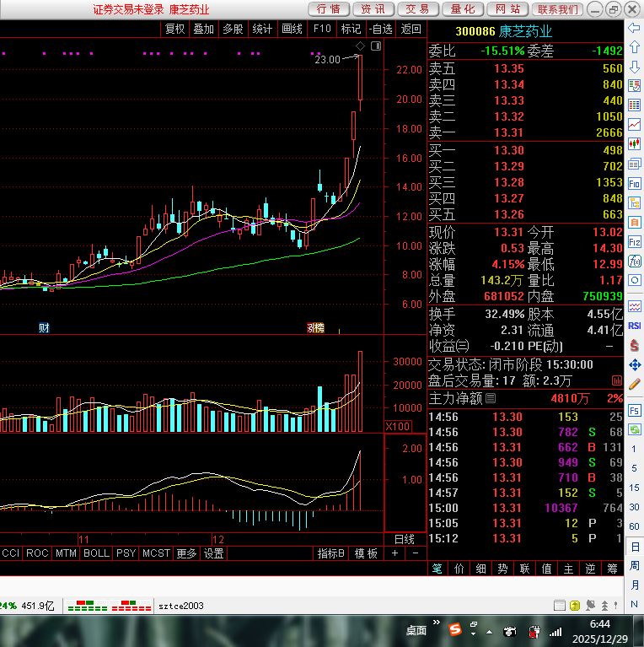Click the 设置 indicator settings button

[213, 553]
